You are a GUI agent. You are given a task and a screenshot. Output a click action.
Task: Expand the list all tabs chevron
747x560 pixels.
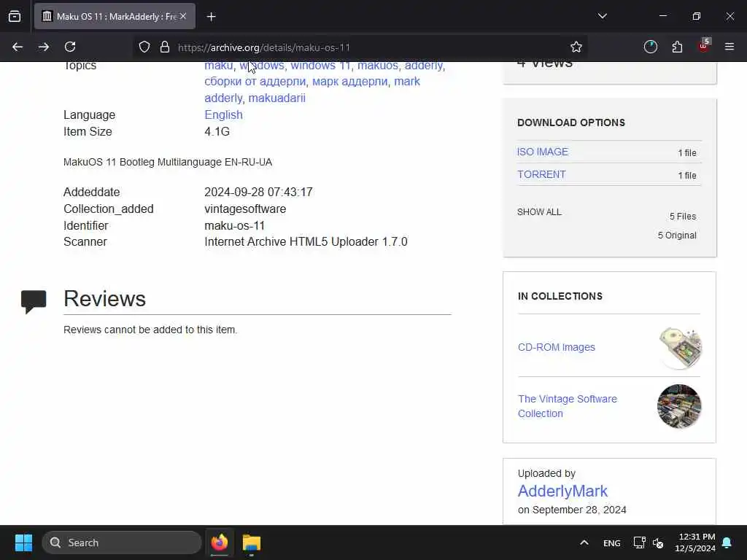click(x=602, y=16)
